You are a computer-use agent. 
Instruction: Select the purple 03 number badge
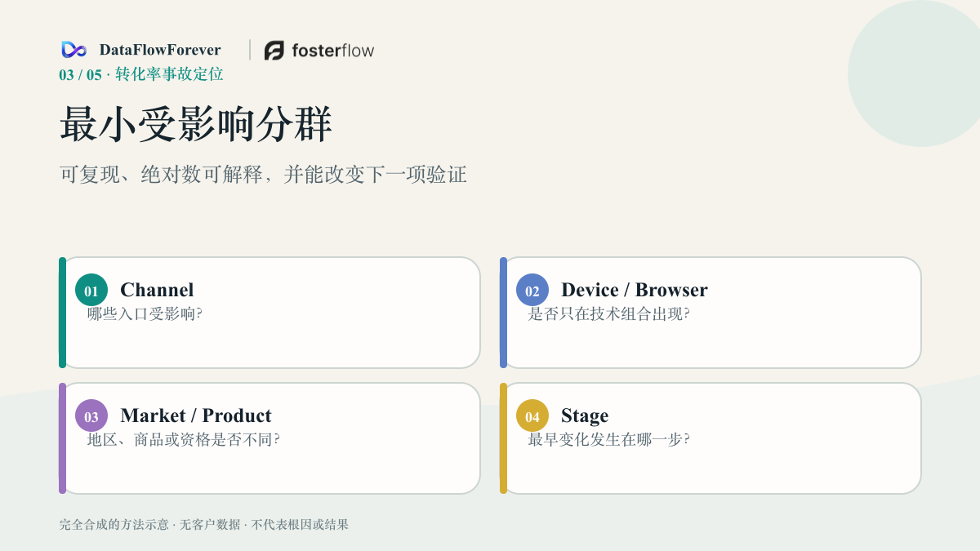[x=91, y=415]
